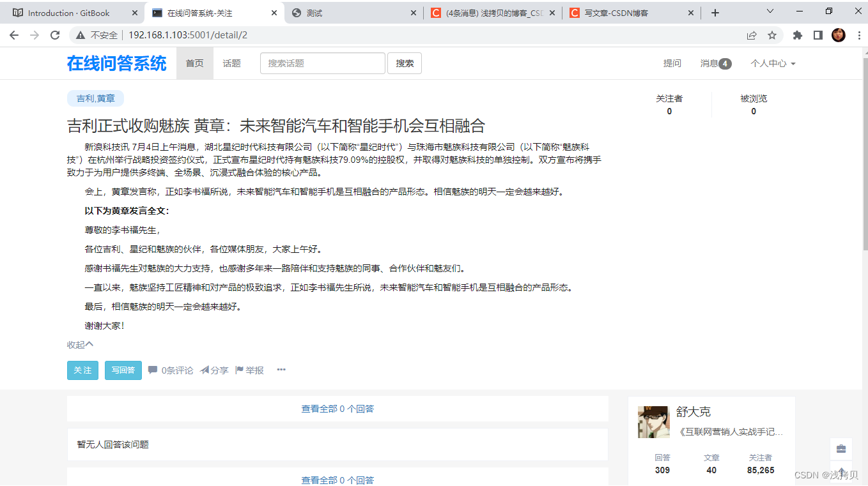
Task: Open the Chrome profile avatar
Action: coord(839,35)
